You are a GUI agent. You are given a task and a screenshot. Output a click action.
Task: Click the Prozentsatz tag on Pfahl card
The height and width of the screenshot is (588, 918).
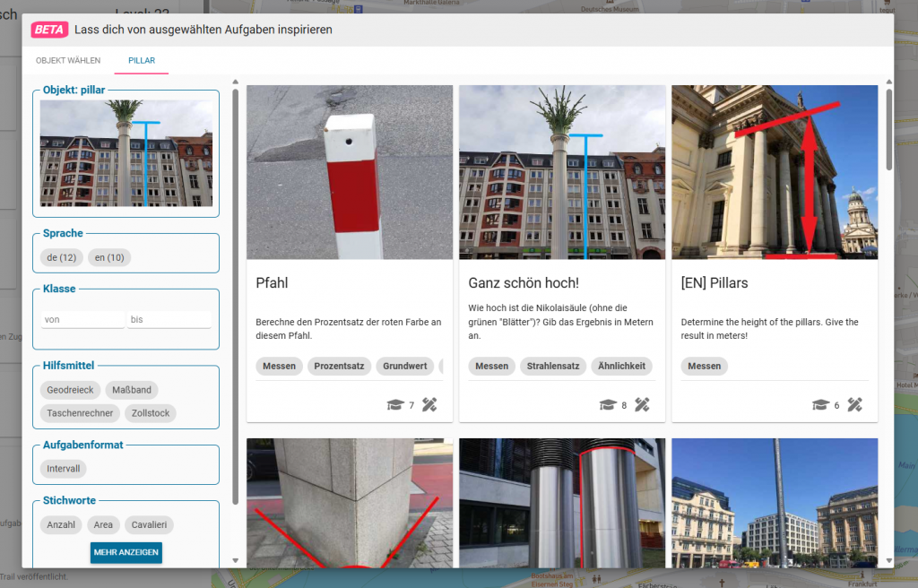click(339, 367)
